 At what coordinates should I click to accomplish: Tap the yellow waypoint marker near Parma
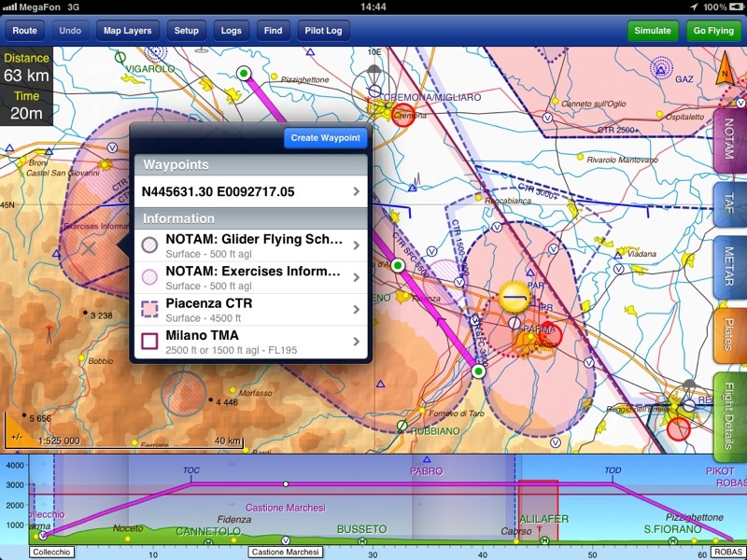514,297
